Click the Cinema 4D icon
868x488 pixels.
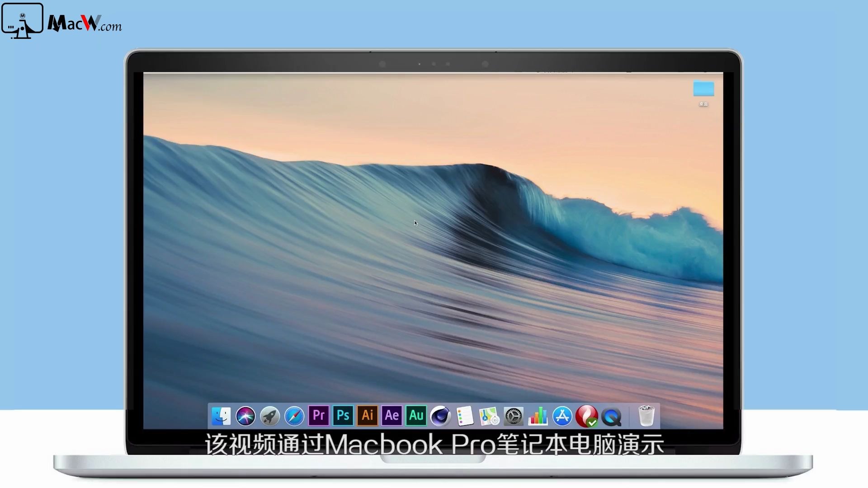point(440,416)
